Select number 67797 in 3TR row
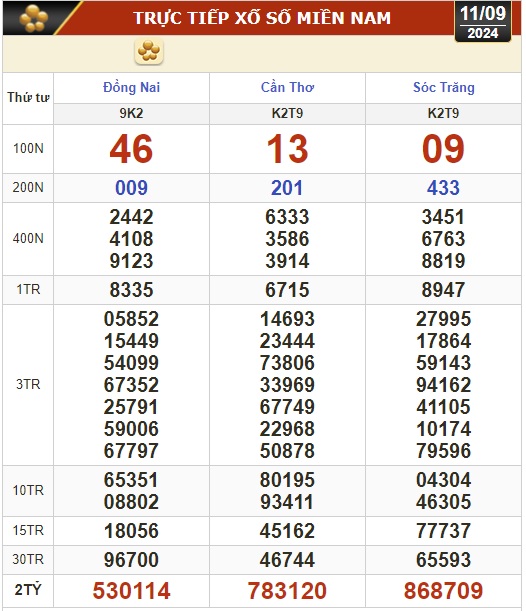 pyautogui.click(x=131, y=451)
